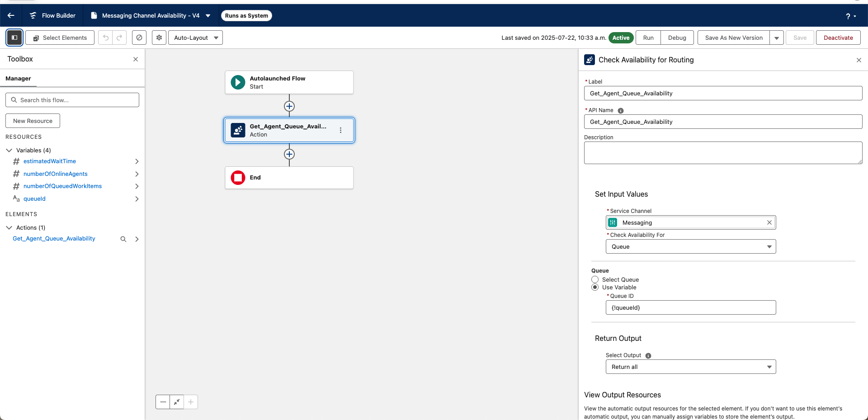Image resolution: width=868 pixels, height=420 pixels.
Task: Choose the Use Variable radio option
Action: [595, 287]
